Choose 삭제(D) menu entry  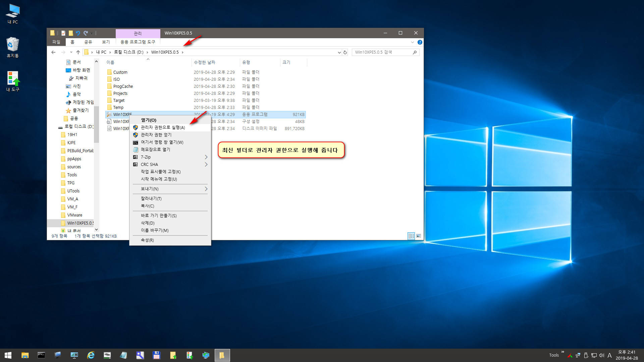170,223
